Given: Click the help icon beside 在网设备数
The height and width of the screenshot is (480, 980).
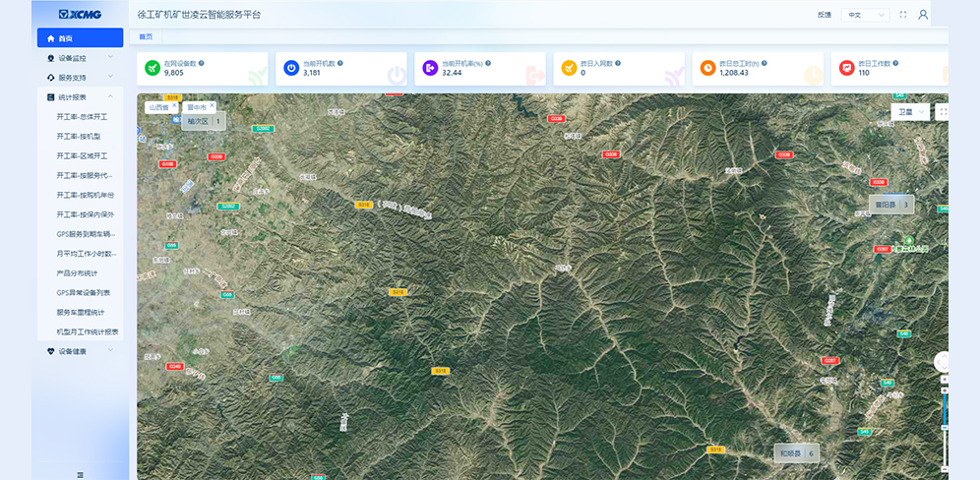Looking at the screenshot, I should (x=202, y=63).
